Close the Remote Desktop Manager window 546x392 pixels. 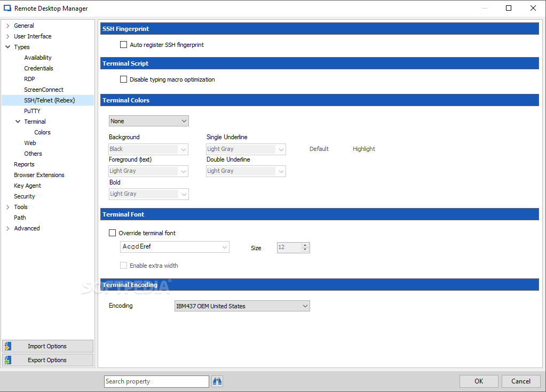pos(533,8)
